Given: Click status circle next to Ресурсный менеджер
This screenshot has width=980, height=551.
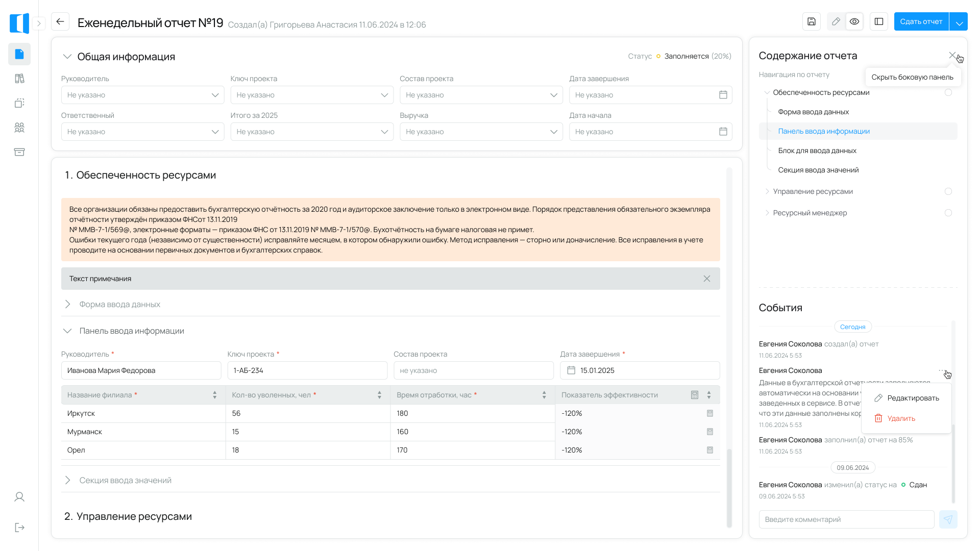Looking at the screenshot, I should point(948,213).
